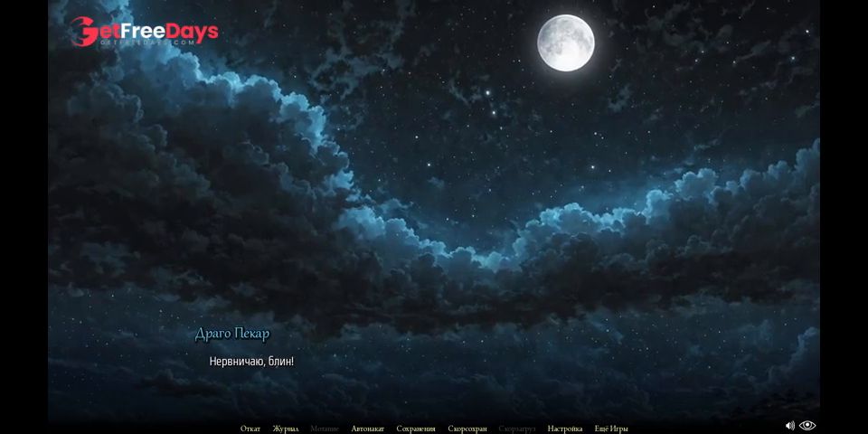Click the Откат rollback menu item
The height and width of the screenshot is (434, 868).
pos(250,429)
